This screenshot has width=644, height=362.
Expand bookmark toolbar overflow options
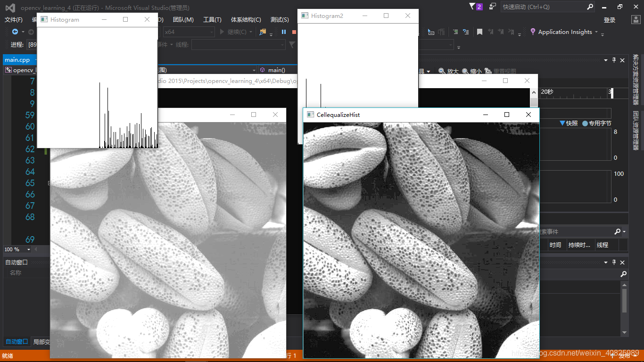pyautogui.click(x=520, y=34)
